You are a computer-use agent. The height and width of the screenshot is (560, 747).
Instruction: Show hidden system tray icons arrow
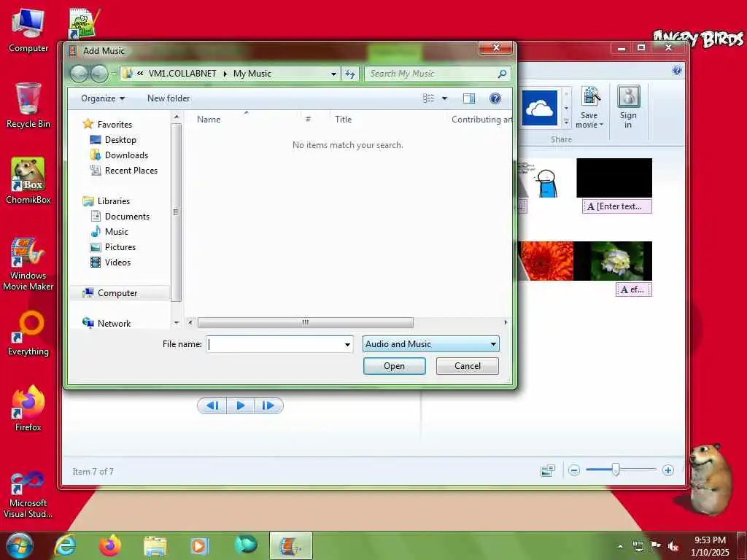click(620, 546)
